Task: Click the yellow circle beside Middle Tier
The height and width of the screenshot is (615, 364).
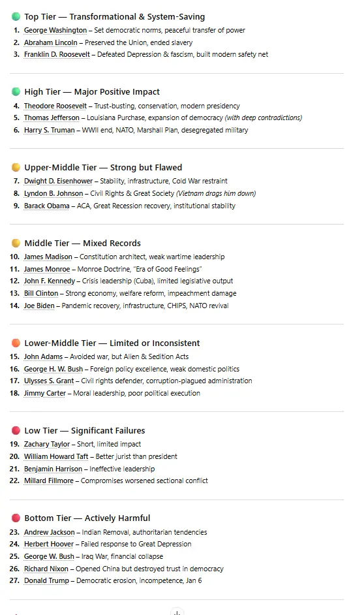Action: (16, 243)
